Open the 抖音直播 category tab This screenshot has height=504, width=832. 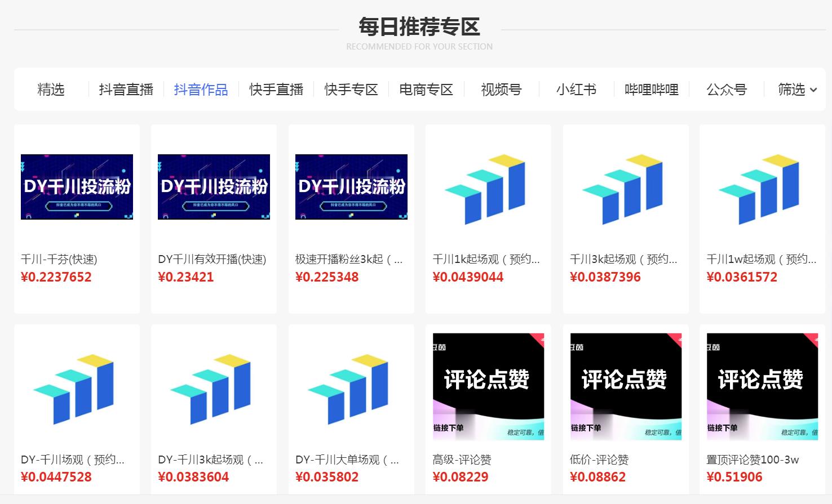click(x=125, y=89)
